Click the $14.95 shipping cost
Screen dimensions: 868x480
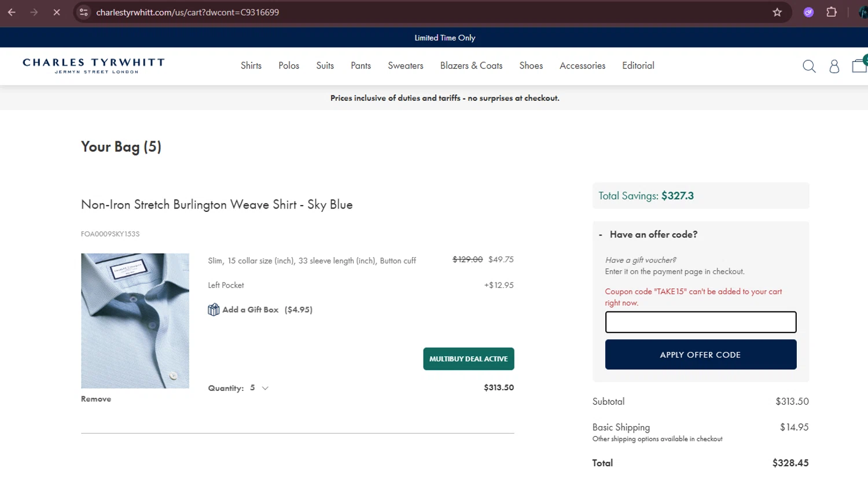click(794, 427)
